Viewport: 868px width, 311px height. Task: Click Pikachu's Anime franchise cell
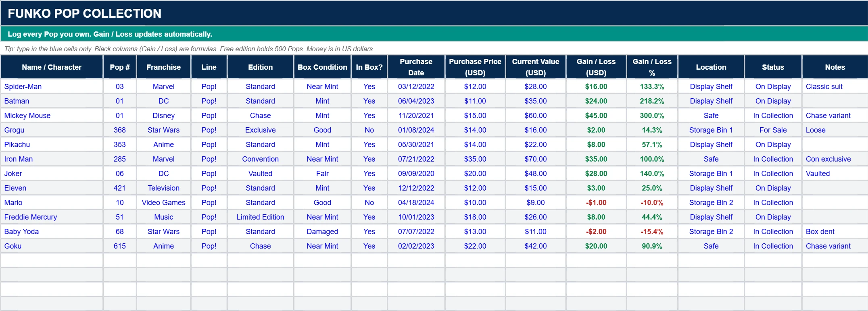coord(163,145)
